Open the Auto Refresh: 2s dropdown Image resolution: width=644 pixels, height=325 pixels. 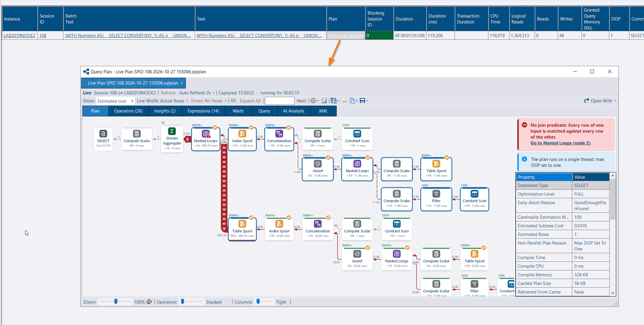click(x=197, y=93)
